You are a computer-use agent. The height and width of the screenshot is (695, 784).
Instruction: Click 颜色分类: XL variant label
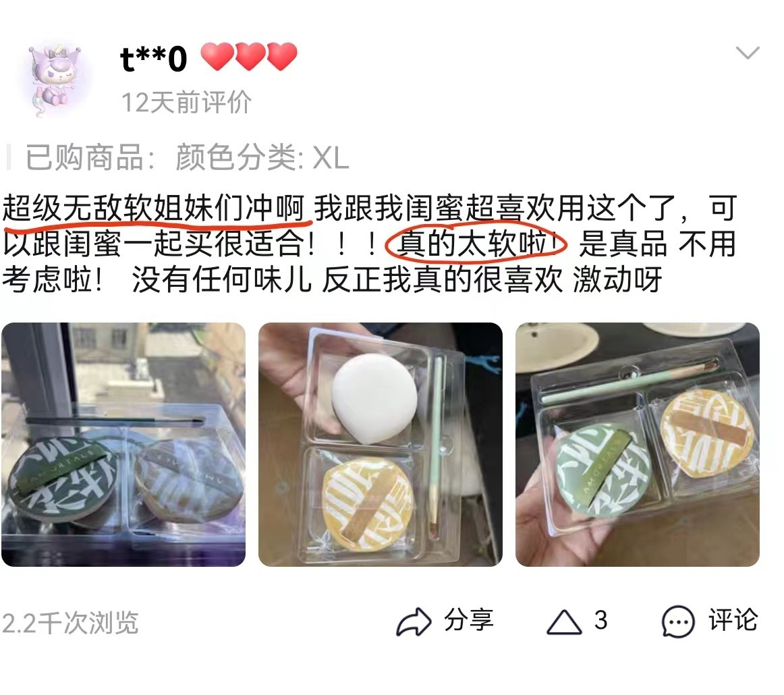(262, 157)
